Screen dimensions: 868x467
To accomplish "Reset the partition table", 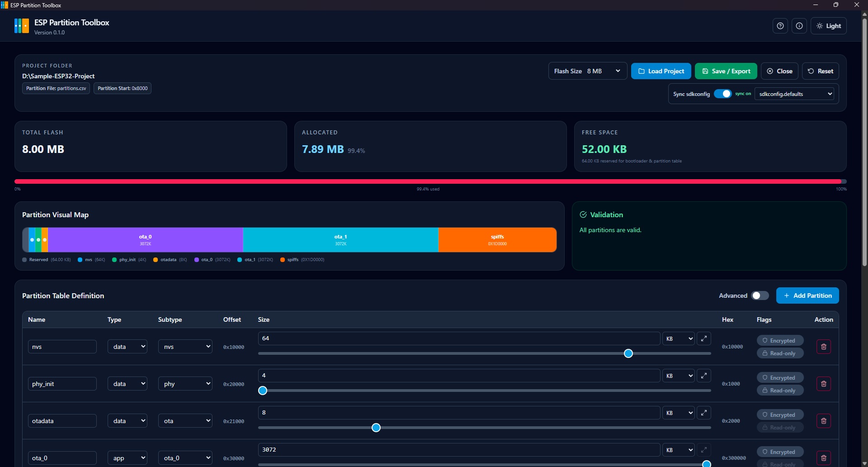I will point(821,71).
